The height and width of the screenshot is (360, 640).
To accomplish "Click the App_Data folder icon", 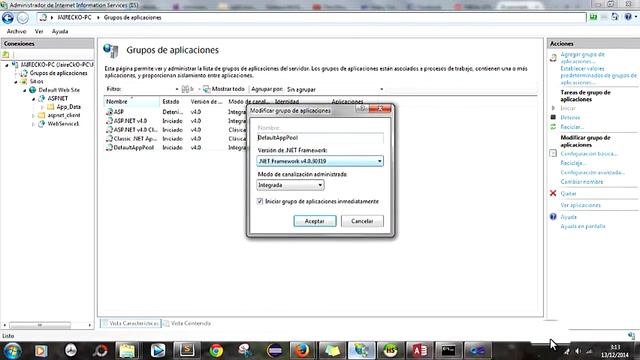I will (x=51, y=107).
